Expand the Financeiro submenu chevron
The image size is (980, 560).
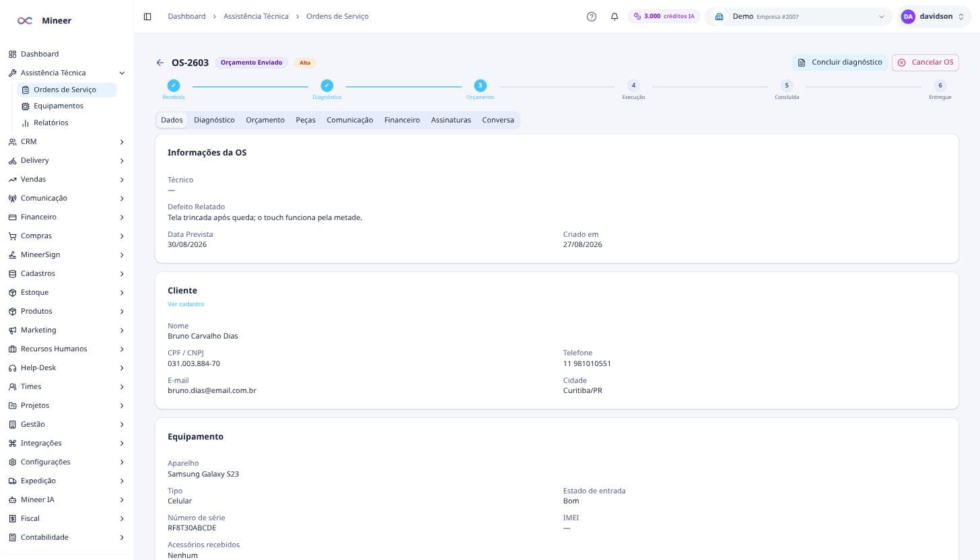tap(122, 217)
